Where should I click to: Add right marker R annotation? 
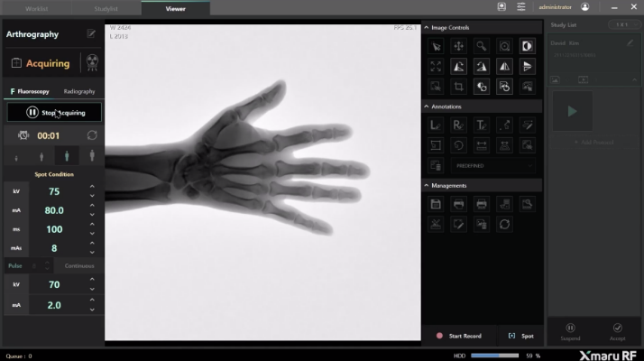pyautogui.click(x=459, y=125)
